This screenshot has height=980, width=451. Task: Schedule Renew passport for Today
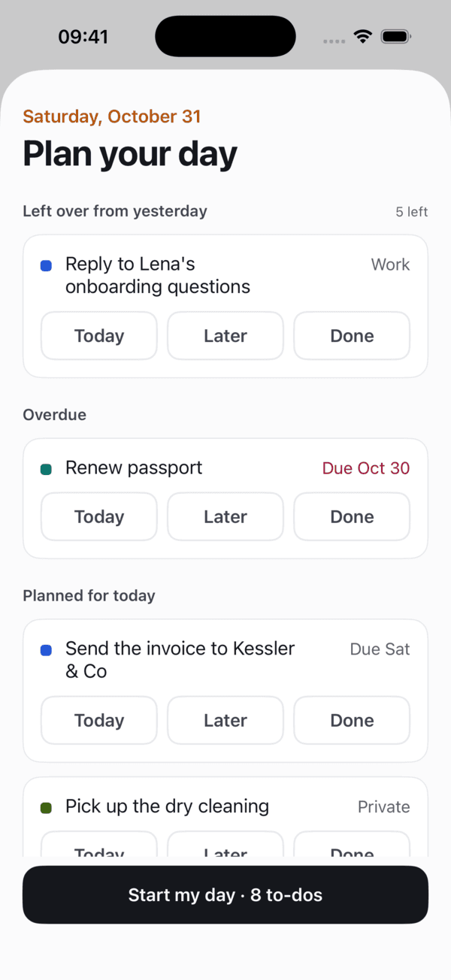tap(99, 517)
